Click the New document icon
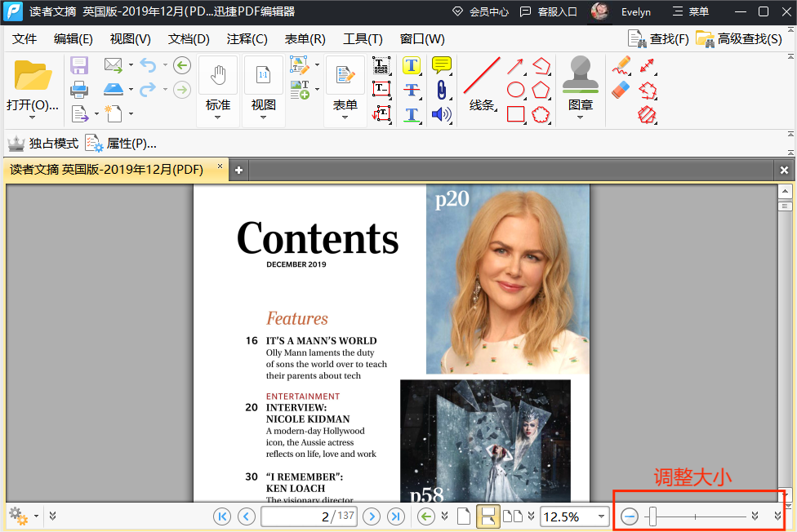 (x=114, y=113)
